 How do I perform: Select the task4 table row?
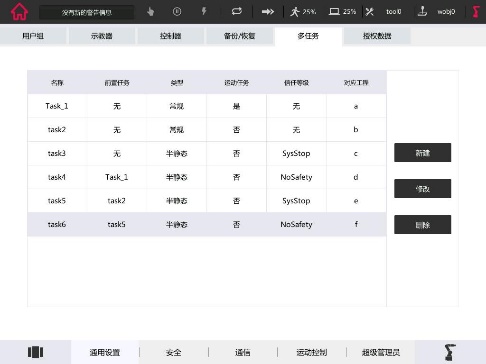207,177
